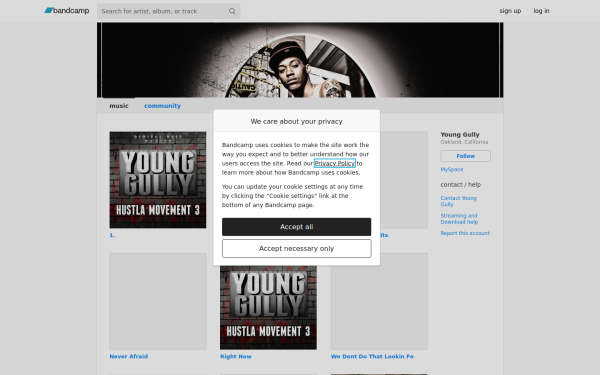The height and width of the screenshot is (375, 600).
Task: Click the Young Gully banner image
Action: click(x=300, y=60)
